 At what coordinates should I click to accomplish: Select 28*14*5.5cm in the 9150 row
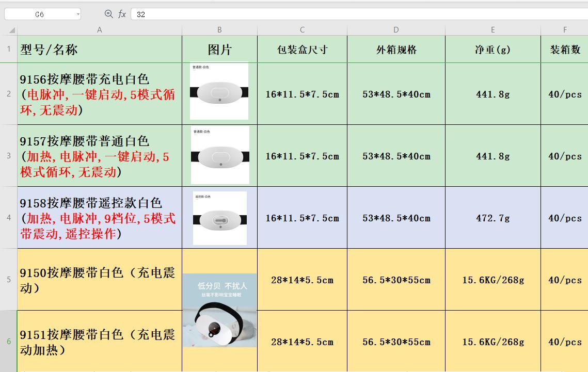click(302, 279)
